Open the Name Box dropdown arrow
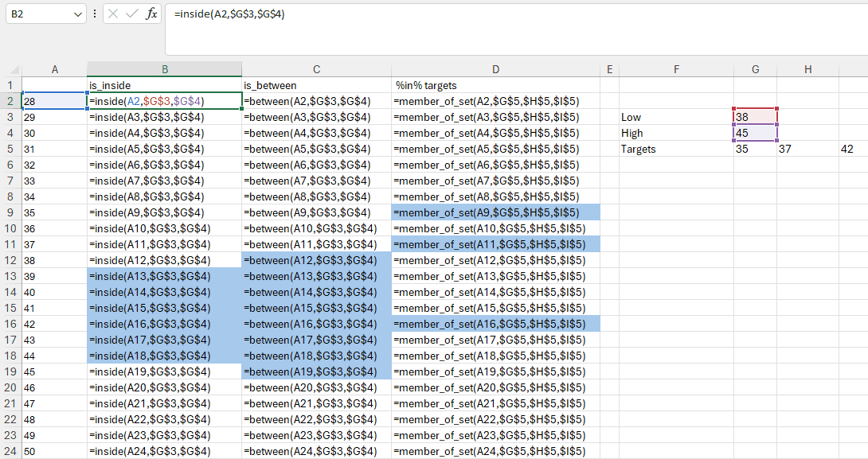 77,14
